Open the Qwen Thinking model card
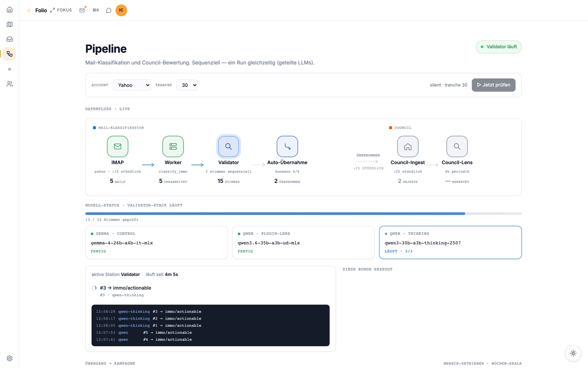 pos(450,242)
